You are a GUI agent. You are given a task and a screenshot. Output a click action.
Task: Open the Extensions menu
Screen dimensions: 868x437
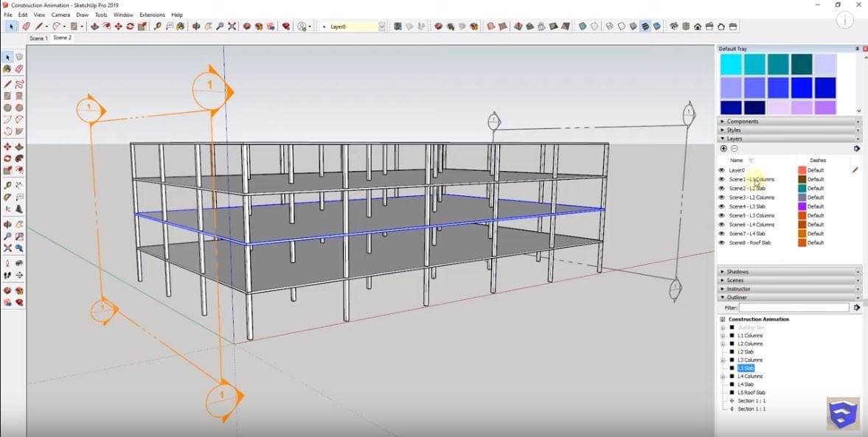152,15
